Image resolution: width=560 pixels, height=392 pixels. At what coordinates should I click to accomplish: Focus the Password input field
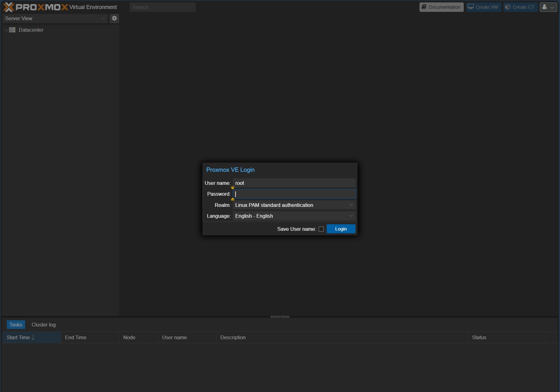coord(294,194)
